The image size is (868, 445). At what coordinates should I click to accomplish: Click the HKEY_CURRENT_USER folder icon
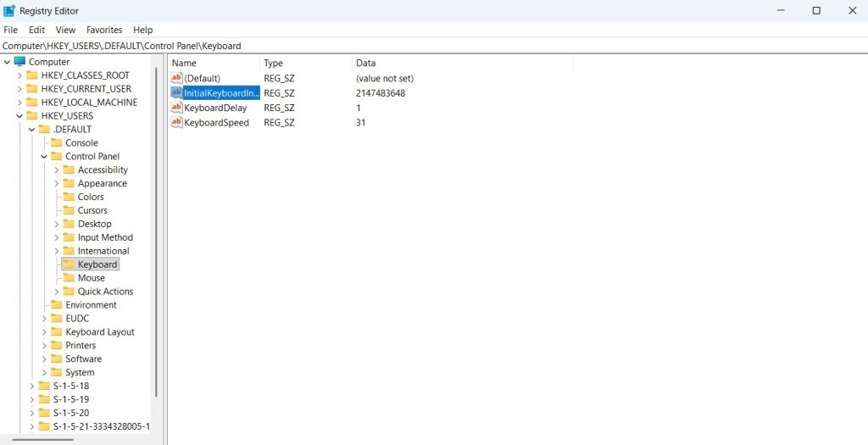pyautogui.click(x=32, y=88)
